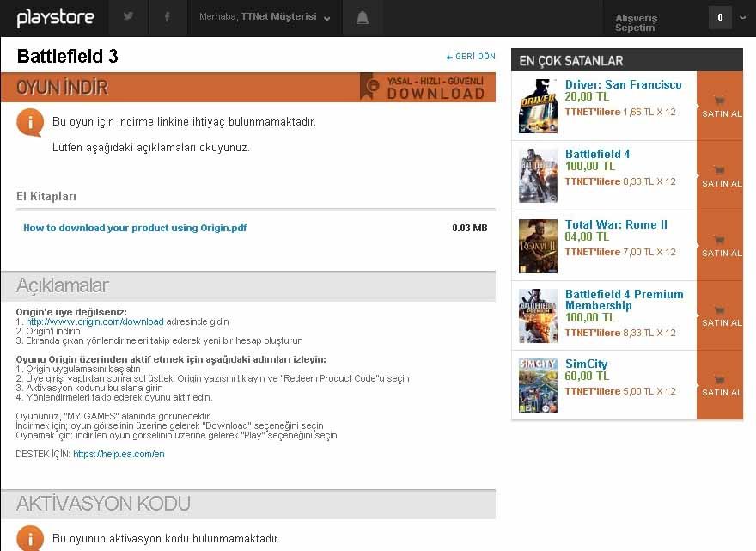Screen dimensions: 756x551
Task: Open SimCity title link
Action: click(x=586, y=364)
